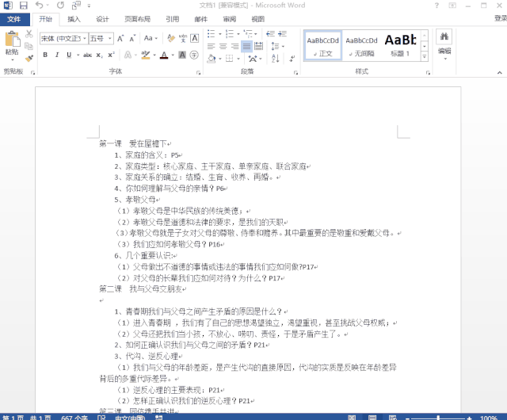
Task: Apply the 正文 Normal style
Action: click(x=322, y=46)
